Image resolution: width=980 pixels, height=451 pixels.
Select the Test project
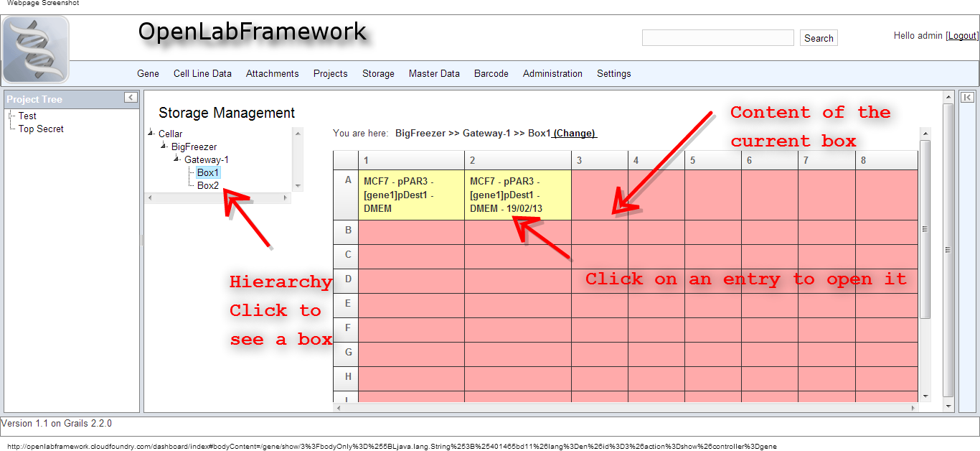(x=27, y=116)
